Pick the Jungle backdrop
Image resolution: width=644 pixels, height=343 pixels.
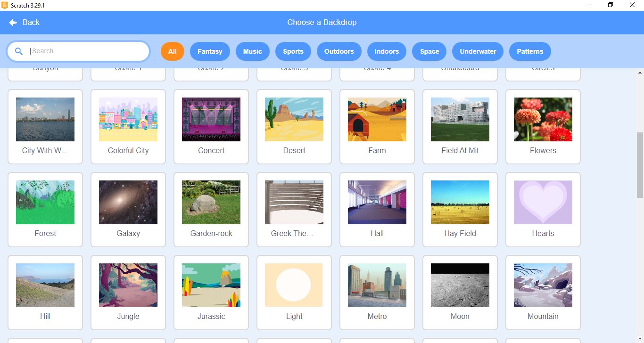(128, 292)
